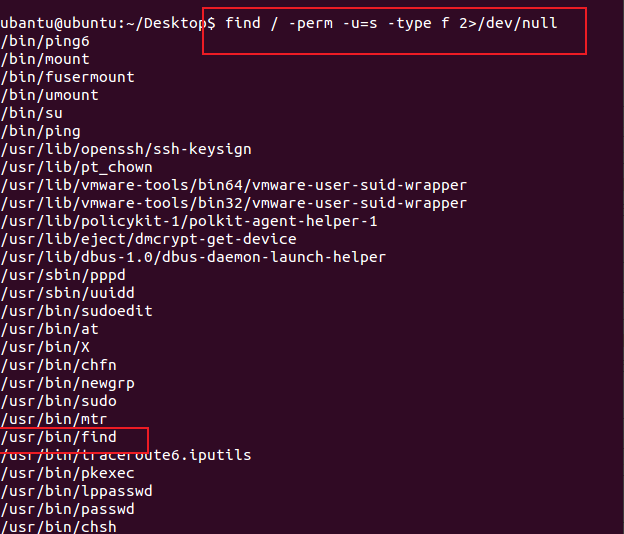Click the highlighted /usr/bin/find line
Image resolution: width=624 pixels, height=534 pixels.
[x=59, y=437]
